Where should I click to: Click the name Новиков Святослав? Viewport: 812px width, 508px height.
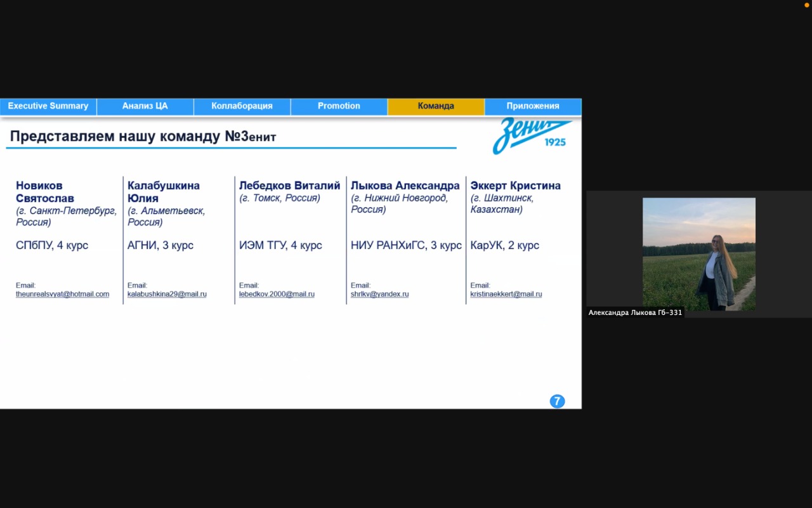click(x=45, y=192)
